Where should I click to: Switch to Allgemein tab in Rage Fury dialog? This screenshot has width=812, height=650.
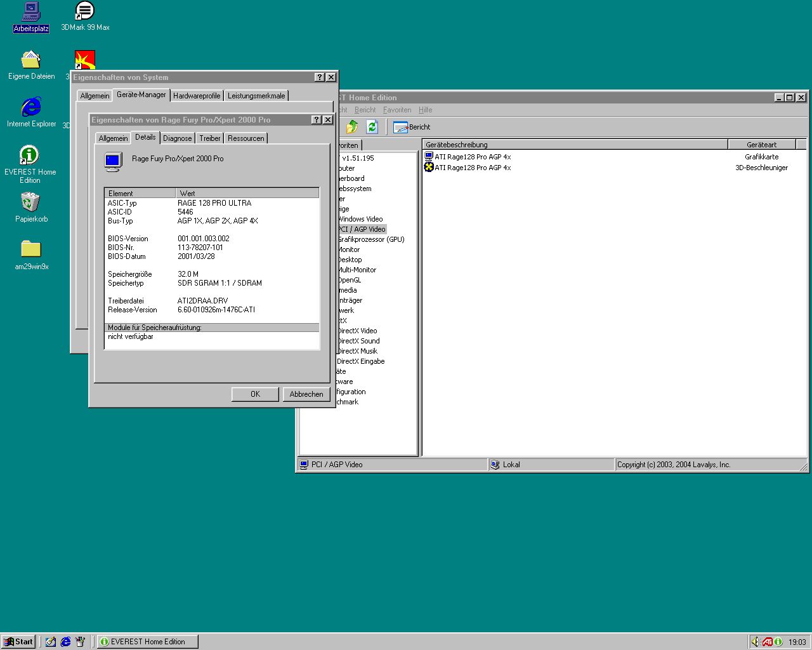click(x=113, y=138)
